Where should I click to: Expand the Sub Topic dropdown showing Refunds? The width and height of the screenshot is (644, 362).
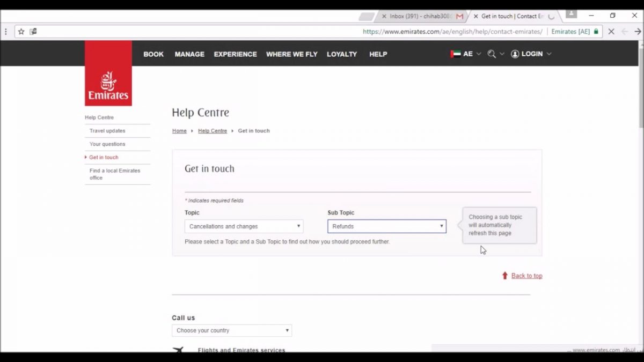387,226
